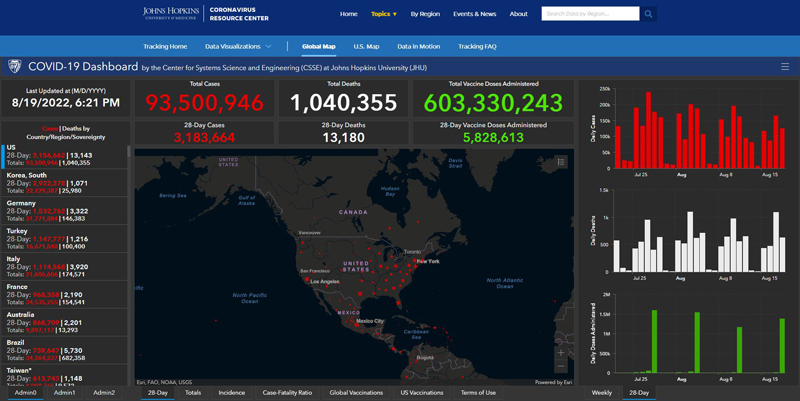Click 28-Day Cases value 3,183,664
This screenshot has height=401, width=800.
205,137
